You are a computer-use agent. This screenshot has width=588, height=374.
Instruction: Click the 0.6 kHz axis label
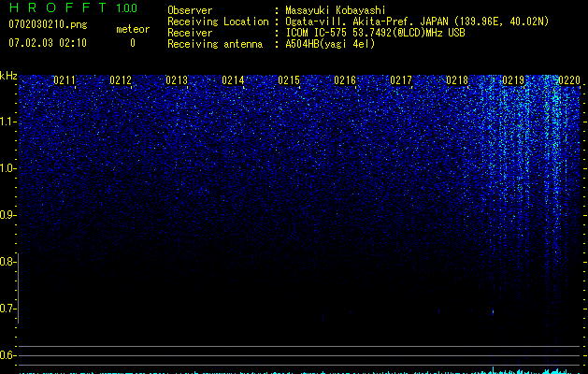7,355
